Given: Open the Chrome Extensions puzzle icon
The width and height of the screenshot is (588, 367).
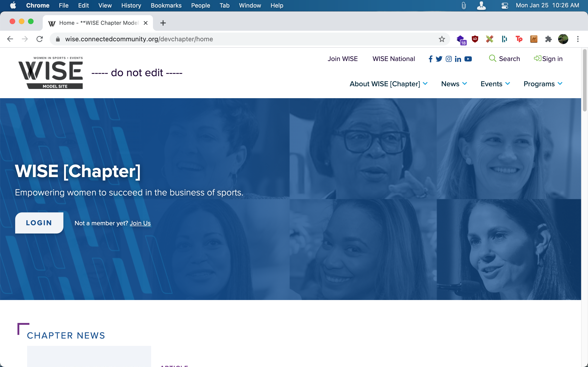Looking at the screenshot, I should (x=548, y=39).
